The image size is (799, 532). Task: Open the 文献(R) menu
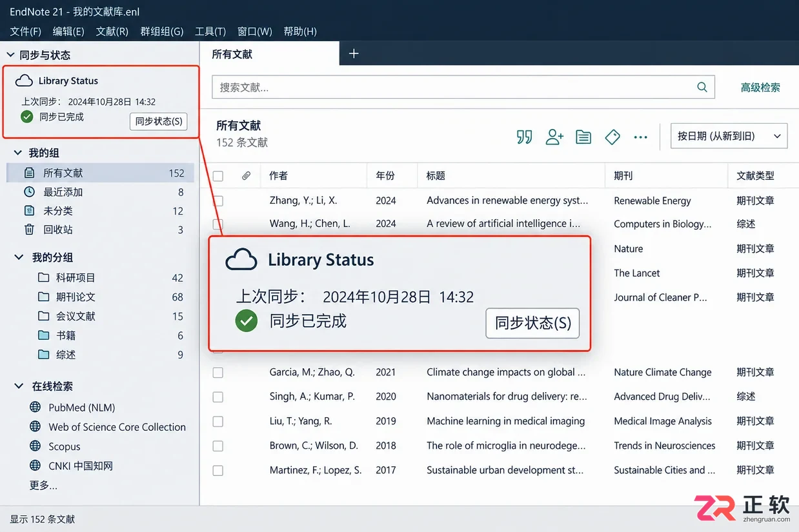pyautogui.click(x=112, y=31)
